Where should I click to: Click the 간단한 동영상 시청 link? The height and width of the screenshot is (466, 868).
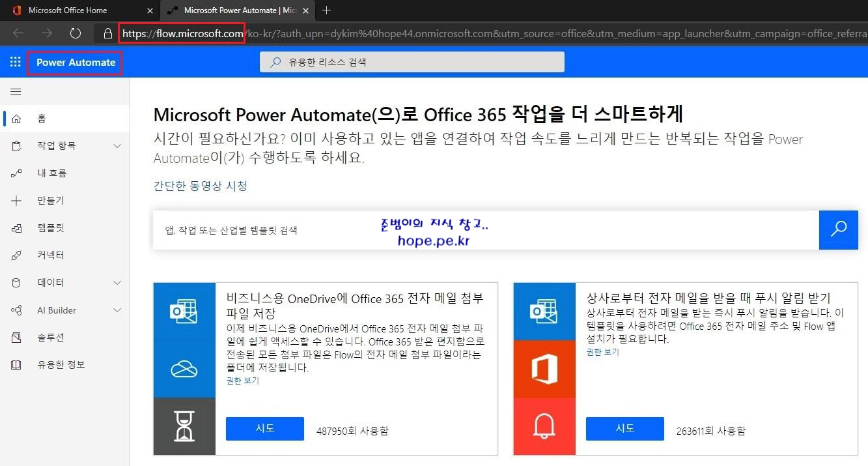[x=201, y=186]
